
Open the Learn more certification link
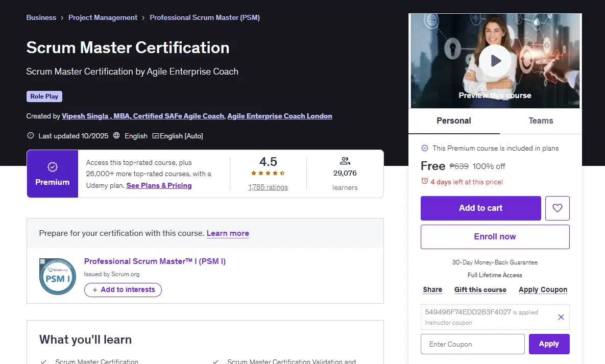tap(228, 233)
